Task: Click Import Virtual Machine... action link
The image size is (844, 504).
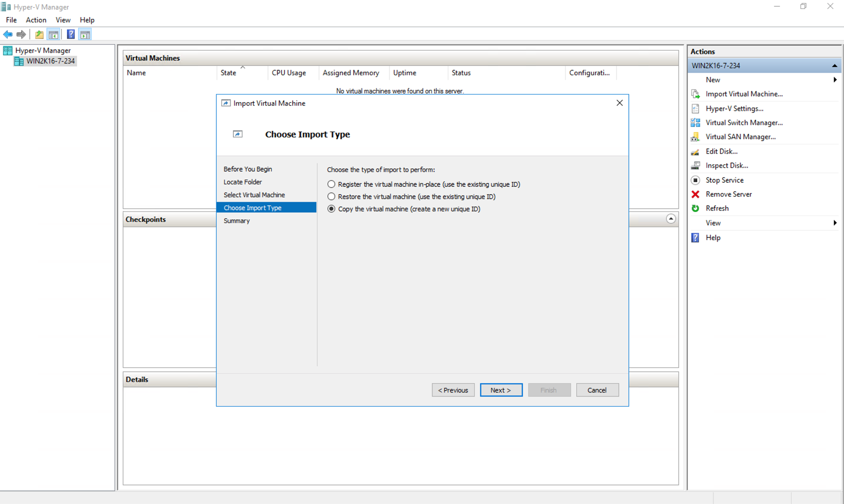Action: (744, 94)
